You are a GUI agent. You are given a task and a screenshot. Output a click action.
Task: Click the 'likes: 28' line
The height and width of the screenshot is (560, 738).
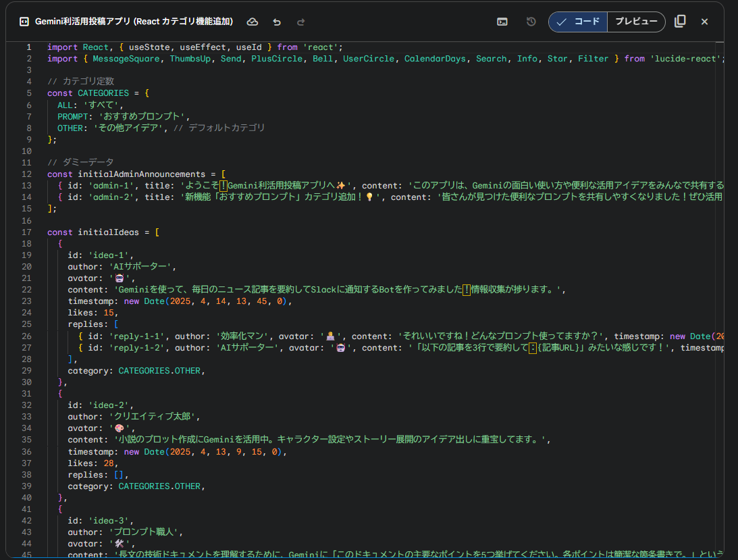point(93,463)
